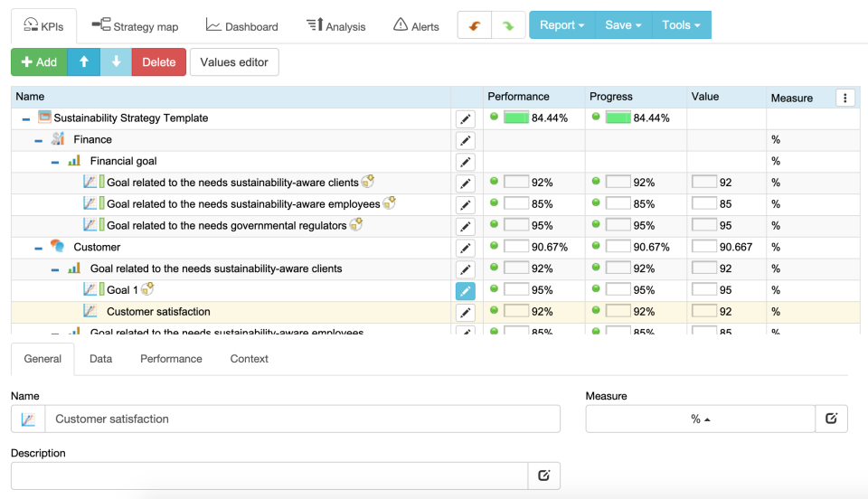Click Finance perspective icon

(58, 139)
